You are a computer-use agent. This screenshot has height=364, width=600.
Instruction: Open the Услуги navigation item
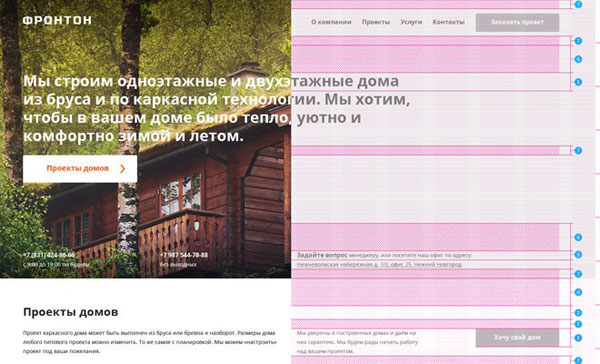411,22
